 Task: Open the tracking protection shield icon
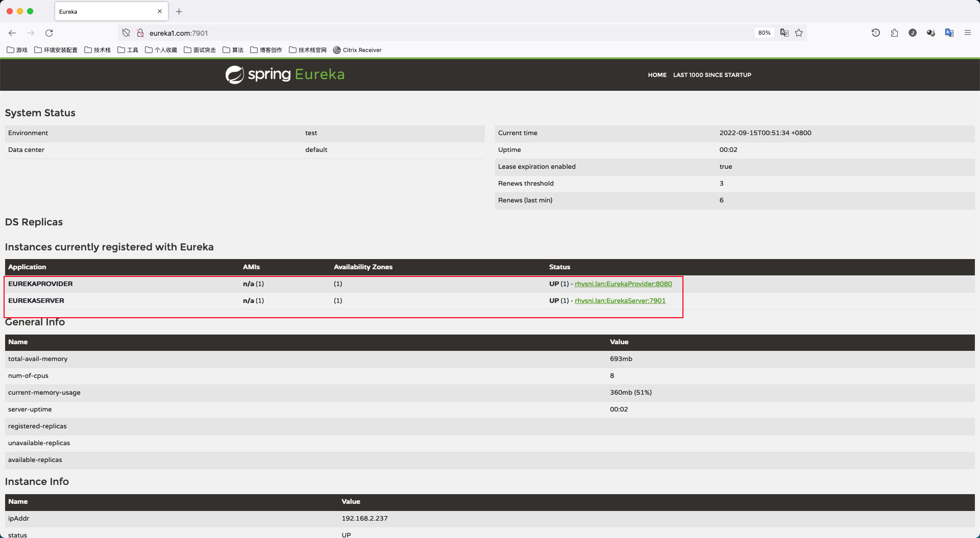tap(126, 33)
